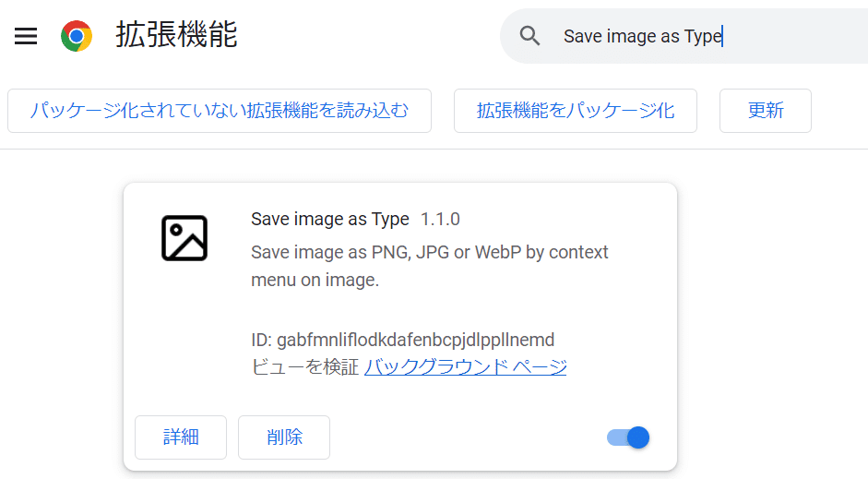
Task: Open the hamburger main menu
Action: 26,36
